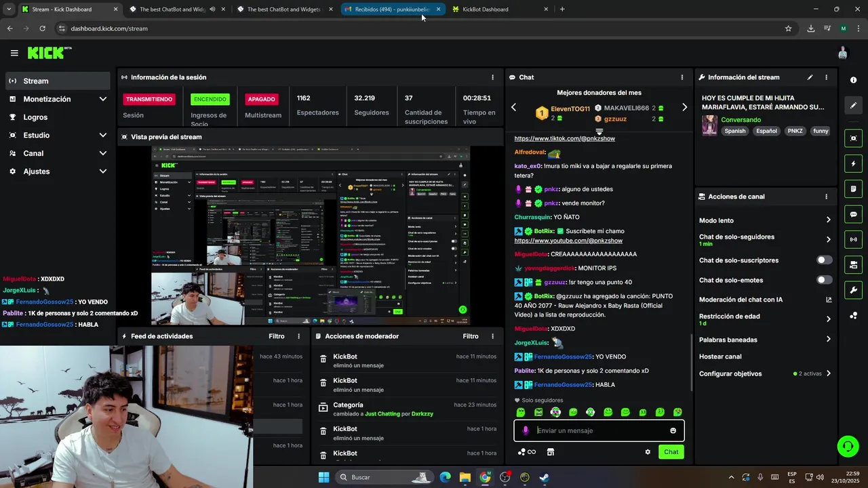
Task: Open Feed de actividades three-dot menu
Action: [x=298, y=336]
